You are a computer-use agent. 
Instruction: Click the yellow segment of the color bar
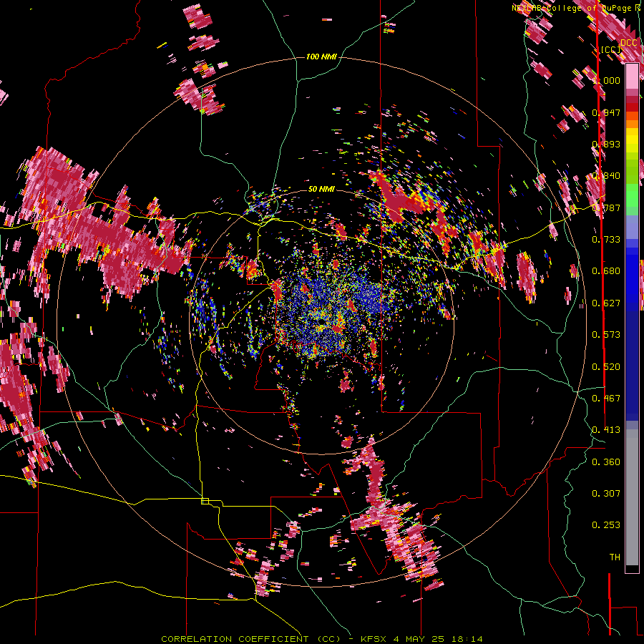[632, 140]
